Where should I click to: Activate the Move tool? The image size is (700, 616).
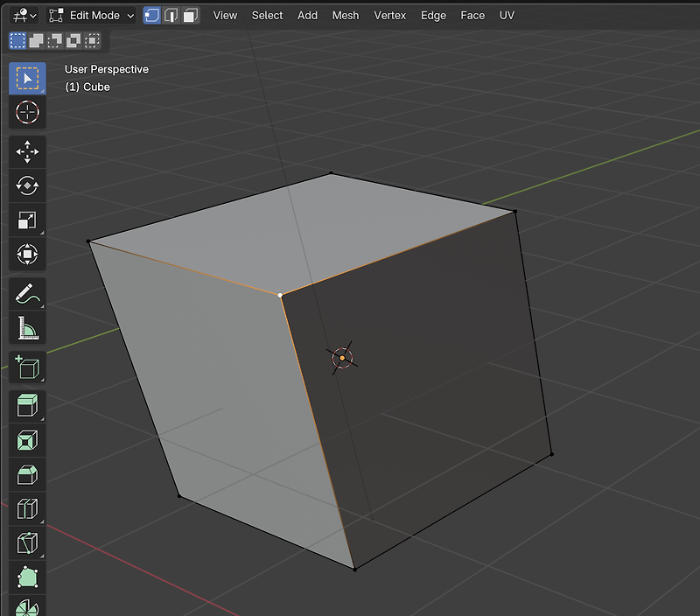[x=25, y=151]
